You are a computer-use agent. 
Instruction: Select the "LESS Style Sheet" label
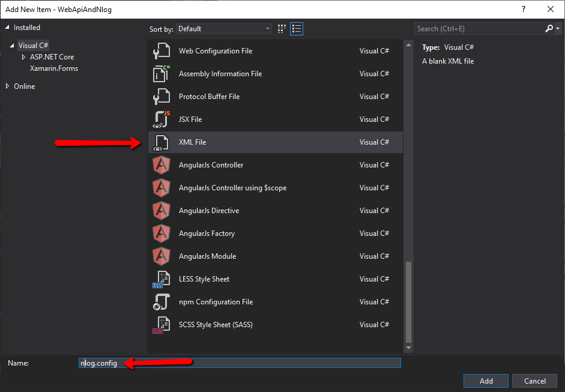pos(204,279)
